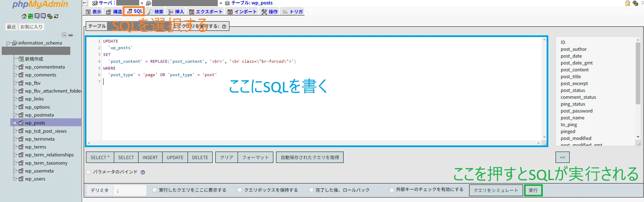Click the wp_links table icon

click(x=21, y=99)
